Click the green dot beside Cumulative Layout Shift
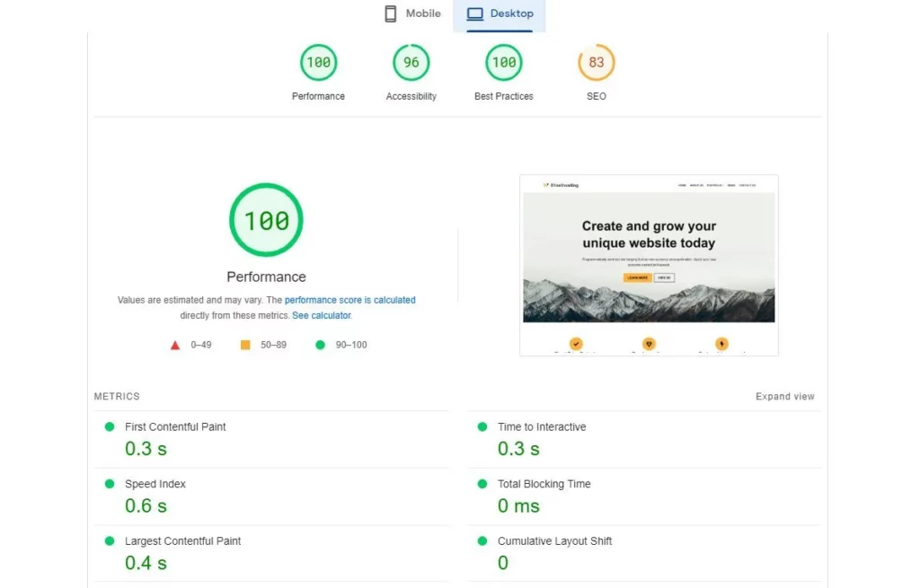The height and width of the screenshot is (588, 920). click(x=484, y=541)
